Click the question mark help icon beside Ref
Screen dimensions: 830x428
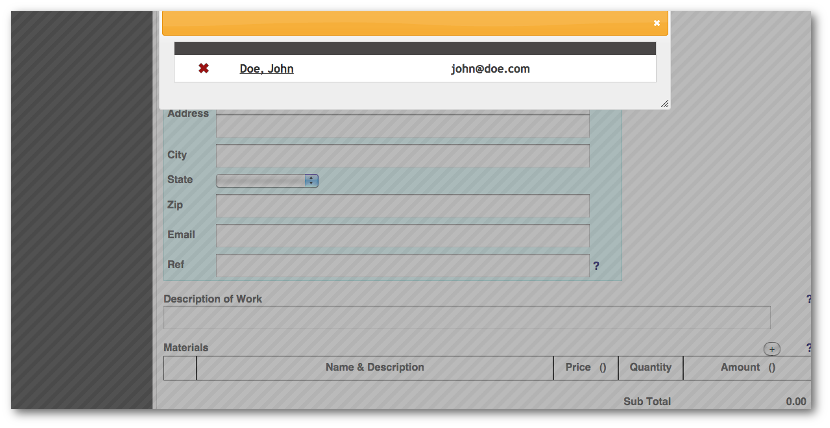pos(596,266)
